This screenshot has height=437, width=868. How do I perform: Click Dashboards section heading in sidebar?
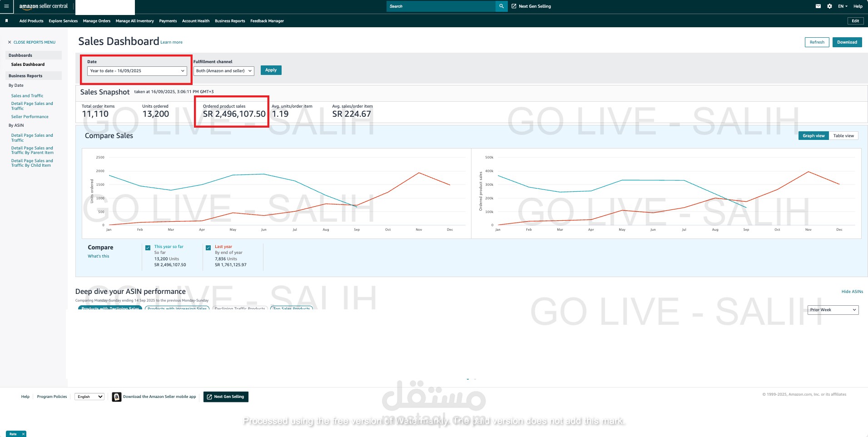tap(20, 55)
